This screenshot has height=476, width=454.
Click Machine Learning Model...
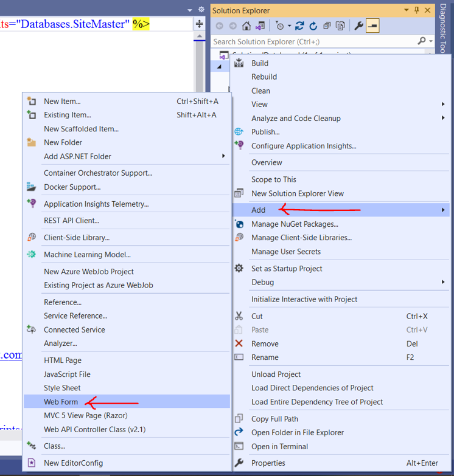point(127,254)
